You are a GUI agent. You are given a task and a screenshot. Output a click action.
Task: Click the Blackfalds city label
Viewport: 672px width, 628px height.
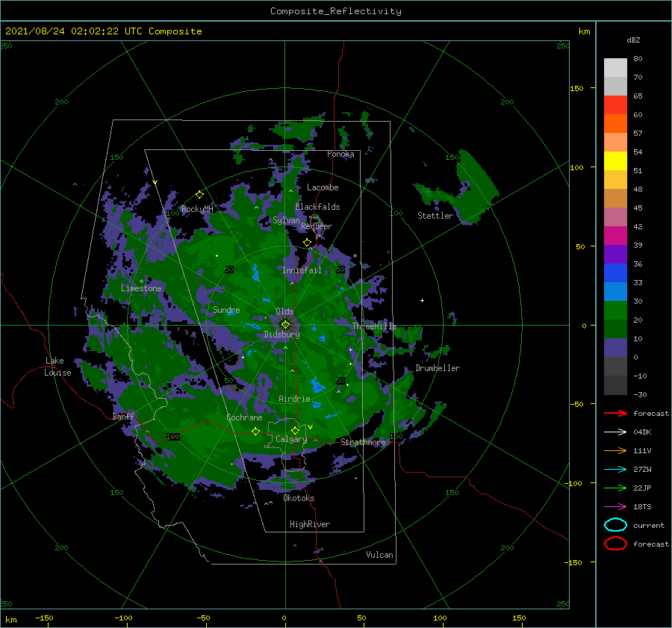317,207
